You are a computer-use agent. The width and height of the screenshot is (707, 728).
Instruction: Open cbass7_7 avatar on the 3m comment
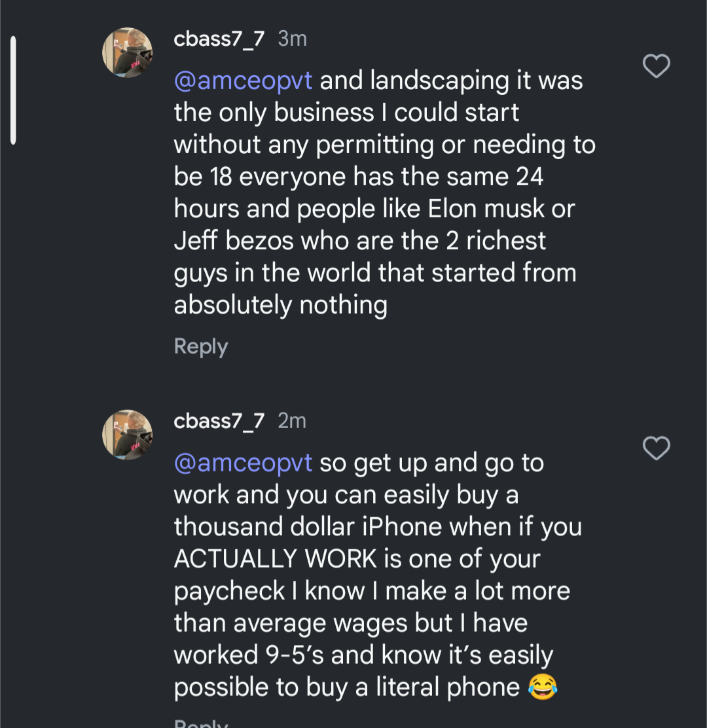[x=127, y=52]
